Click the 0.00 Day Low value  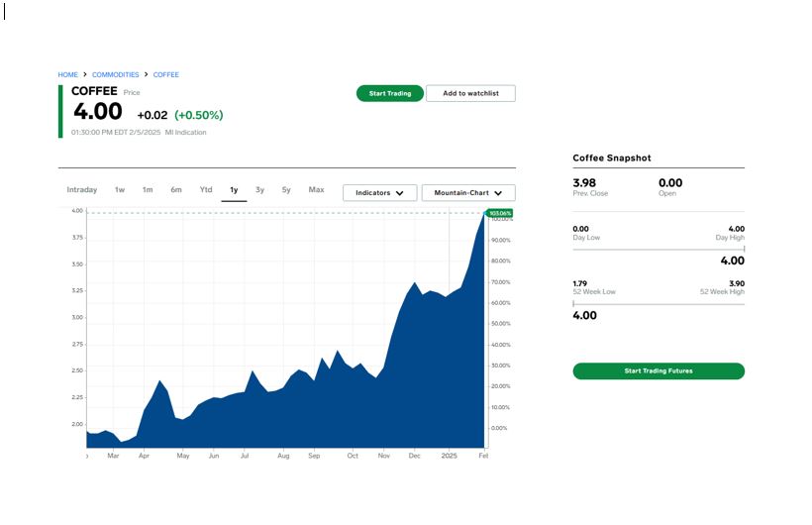[580, 229]
